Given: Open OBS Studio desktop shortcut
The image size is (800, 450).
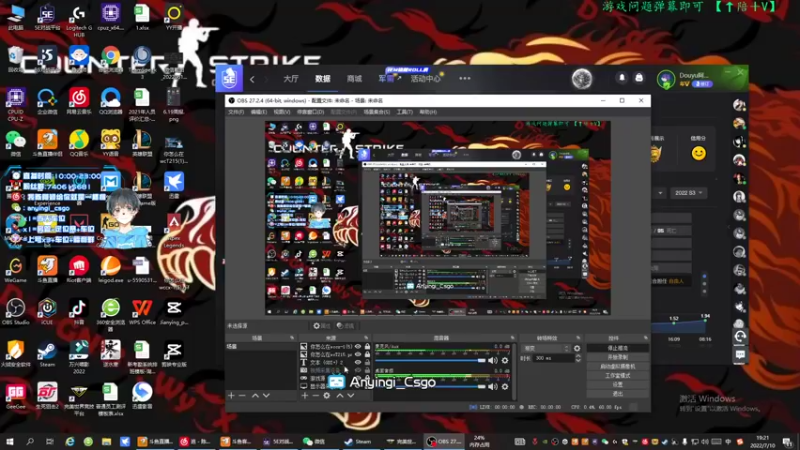Looking at the screenshot, I should (x=15, y=311).
